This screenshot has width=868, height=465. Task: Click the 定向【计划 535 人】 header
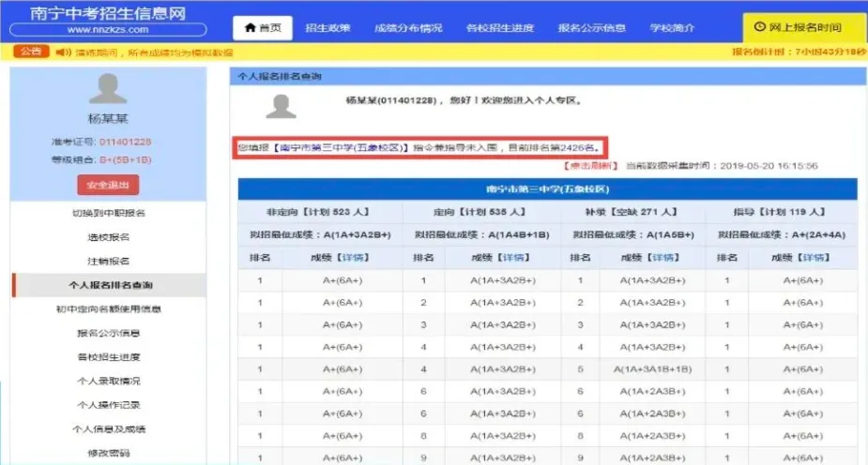tap(481, 212)
